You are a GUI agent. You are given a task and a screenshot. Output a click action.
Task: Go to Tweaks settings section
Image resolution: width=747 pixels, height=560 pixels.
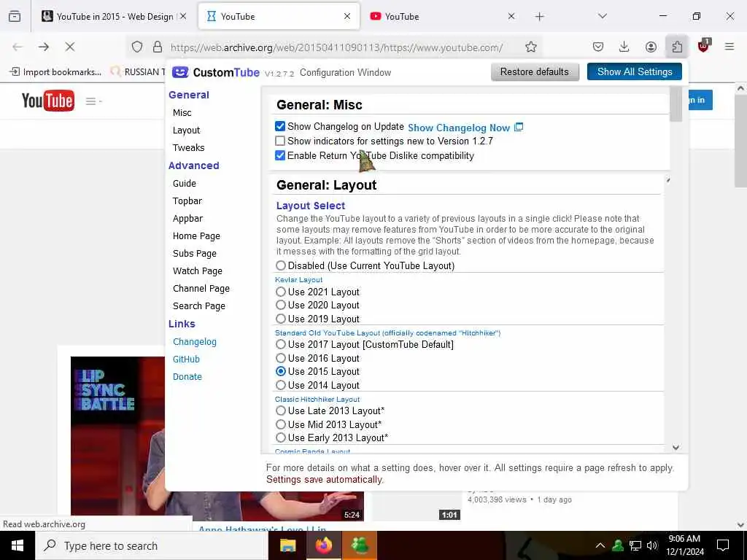189,147
